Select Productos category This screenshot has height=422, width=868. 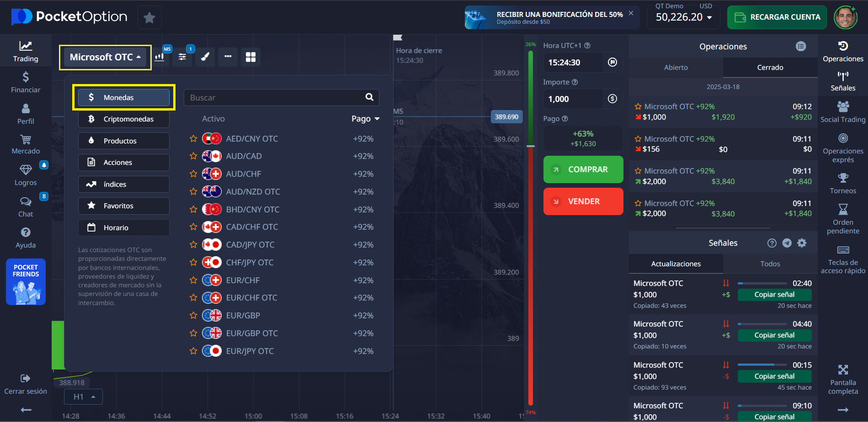coord(124,141)
